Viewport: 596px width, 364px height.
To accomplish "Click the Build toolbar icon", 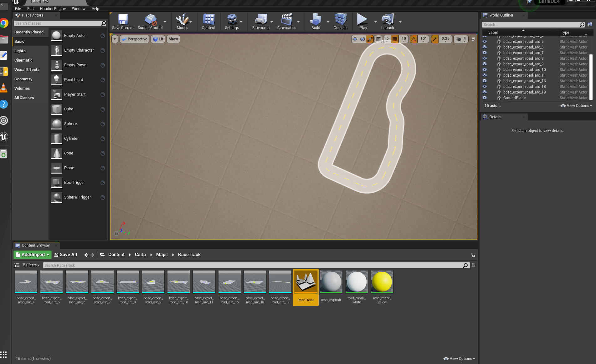I will (316, 22).
